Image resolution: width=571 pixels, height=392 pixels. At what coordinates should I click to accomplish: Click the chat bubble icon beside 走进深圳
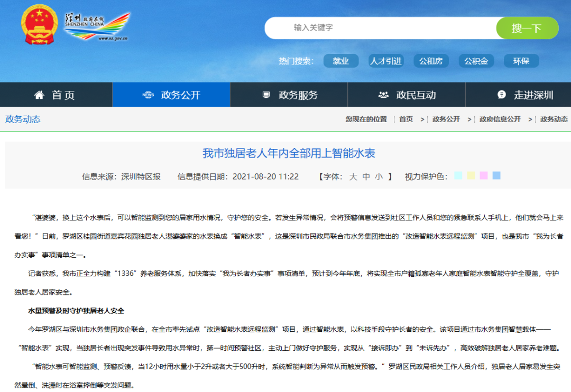(x=501, y=95)
